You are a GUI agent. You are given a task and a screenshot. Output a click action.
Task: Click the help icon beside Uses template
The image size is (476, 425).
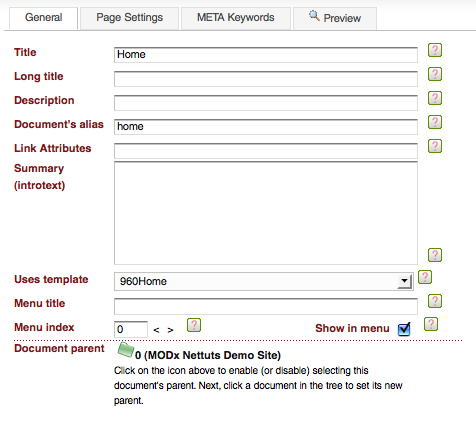(425, 277)
